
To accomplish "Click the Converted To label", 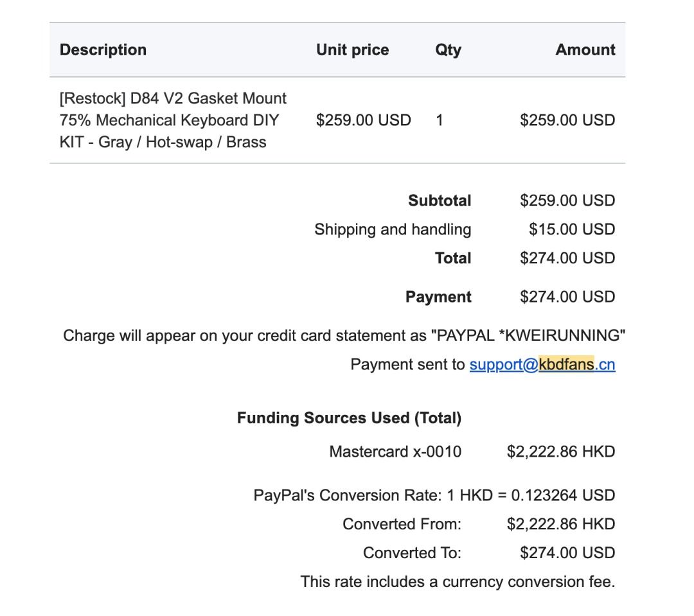I will pyautogui.click(x=412, y=553).
